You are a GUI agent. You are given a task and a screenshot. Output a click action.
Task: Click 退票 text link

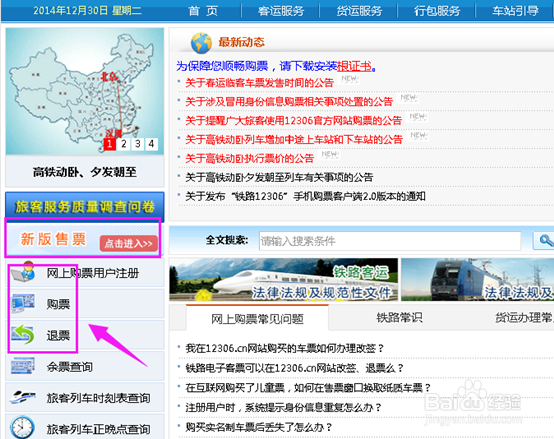tap(58, 335)
